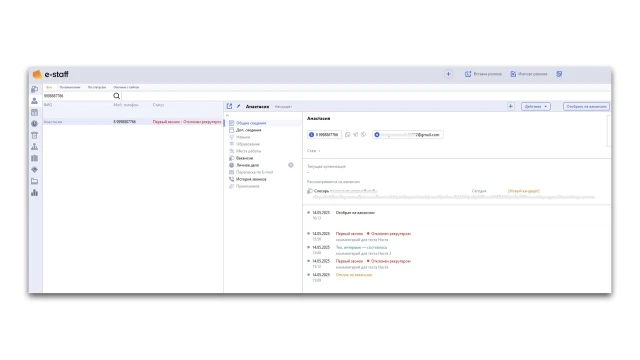Open the calendar icon in left sidebar
Viewport: 640px width, 360px height.
(34, 112)
